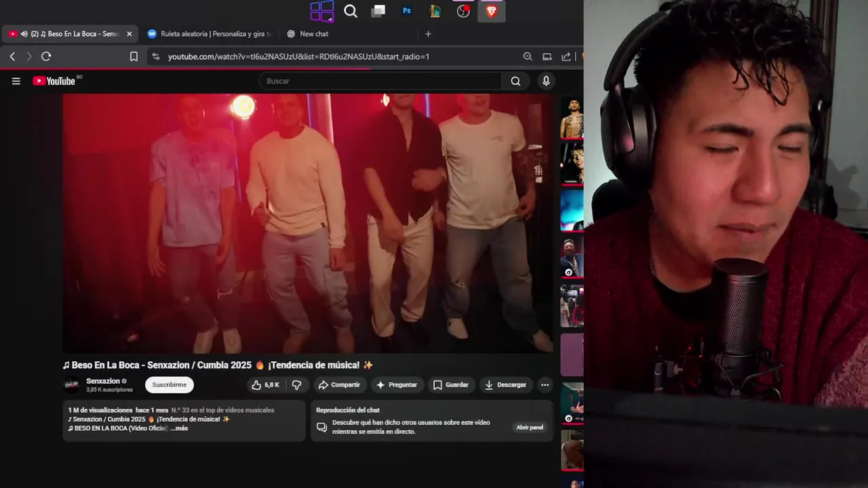This screenshot has height=488, width=868.
Task: Click the video player to pause
Action: (309, 224)
